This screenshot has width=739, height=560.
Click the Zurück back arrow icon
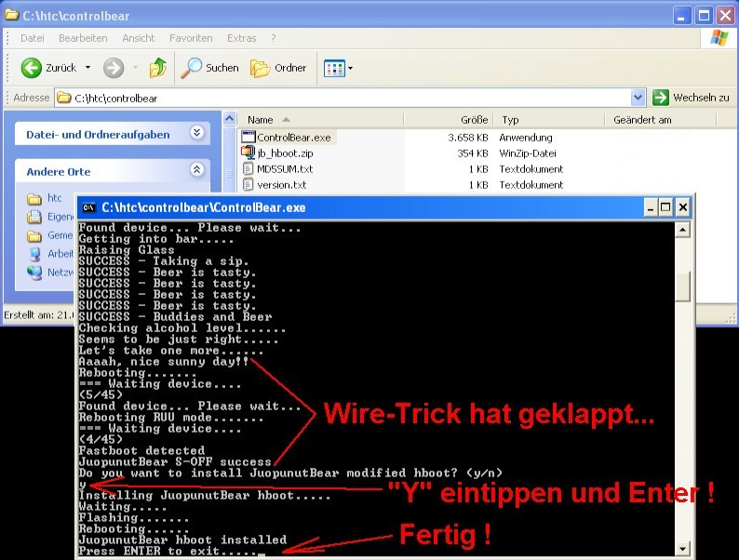(32, 67)
